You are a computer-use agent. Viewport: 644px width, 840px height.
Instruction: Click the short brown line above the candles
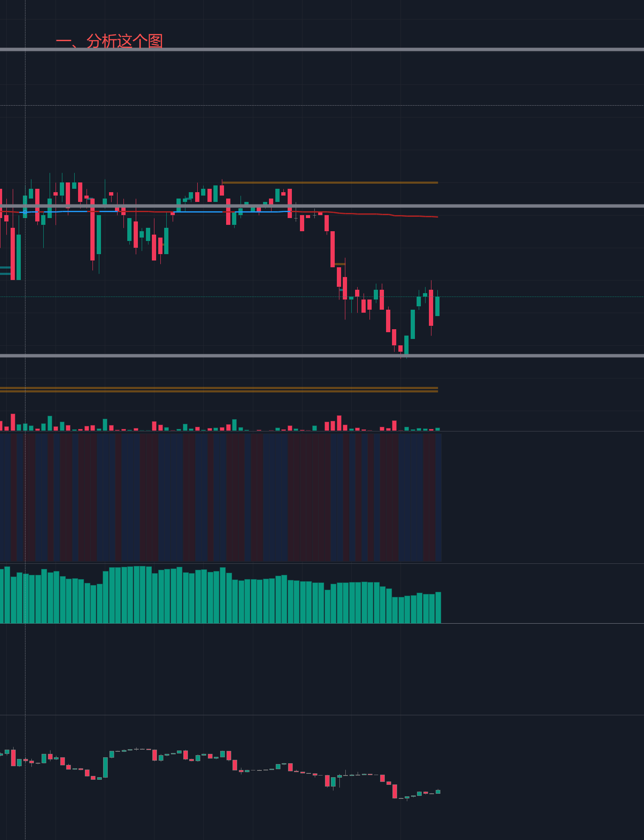[330, 183]
